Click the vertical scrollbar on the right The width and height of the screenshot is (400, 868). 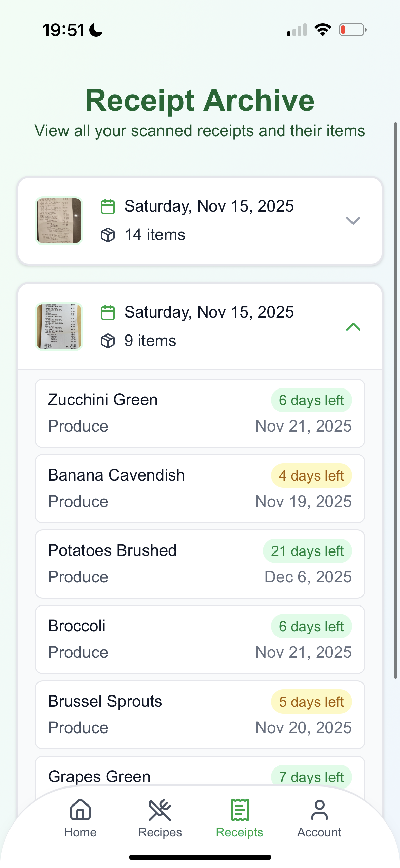[x=395, y=400]
